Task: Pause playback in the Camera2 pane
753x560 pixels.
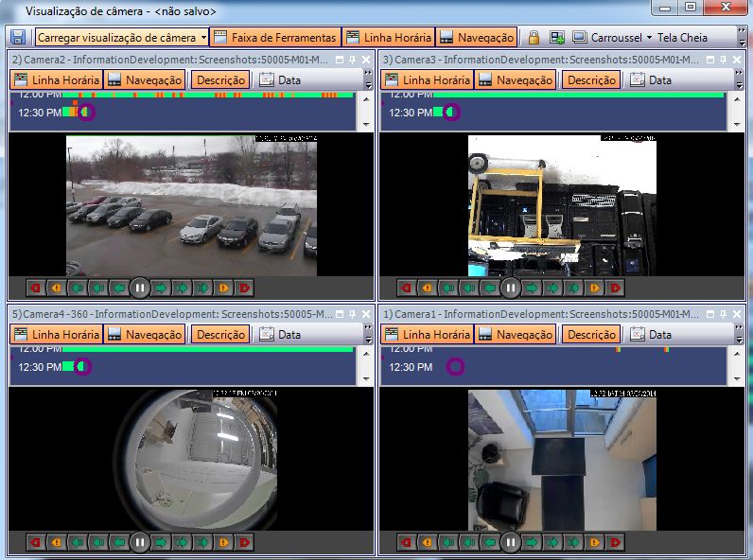Action: pyautogui.click(x=139, y=288)
